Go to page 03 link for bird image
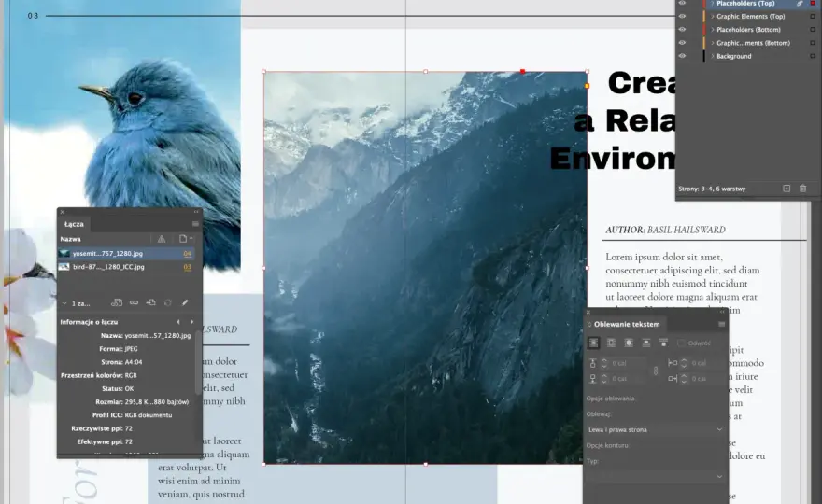This screenshot has width=822, height=504. point(187,267)
